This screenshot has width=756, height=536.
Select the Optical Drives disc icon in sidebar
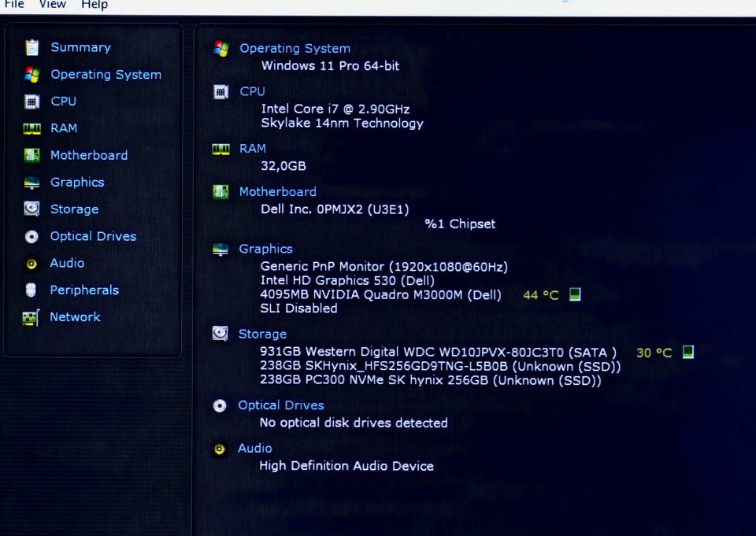point(31,236)
